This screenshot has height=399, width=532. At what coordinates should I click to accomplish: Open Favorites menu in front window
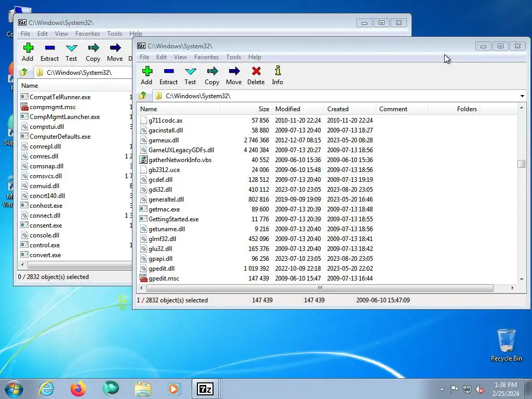point(206,57)
